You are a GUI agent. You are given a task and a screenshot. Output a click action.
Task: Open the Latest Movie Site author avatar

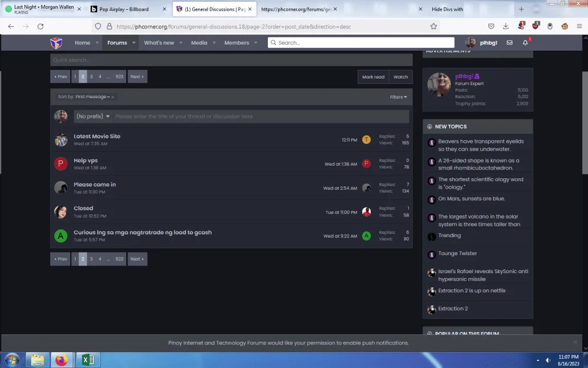(61, 140)
